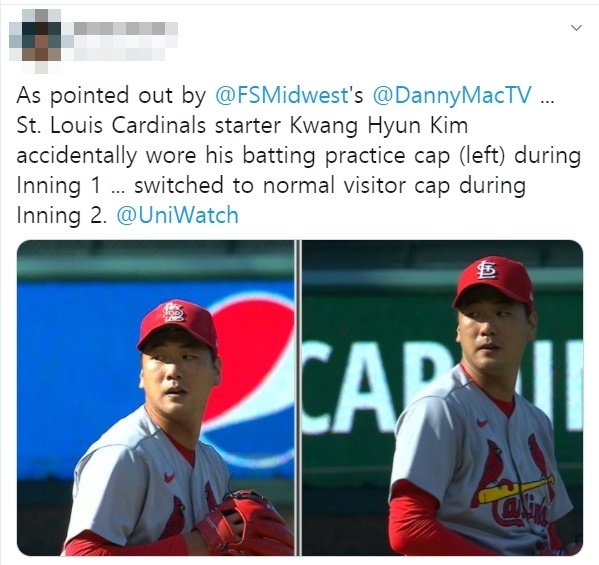Open the @FSMidwest profile link
The image size is (599, 565).
coord(282,95)
